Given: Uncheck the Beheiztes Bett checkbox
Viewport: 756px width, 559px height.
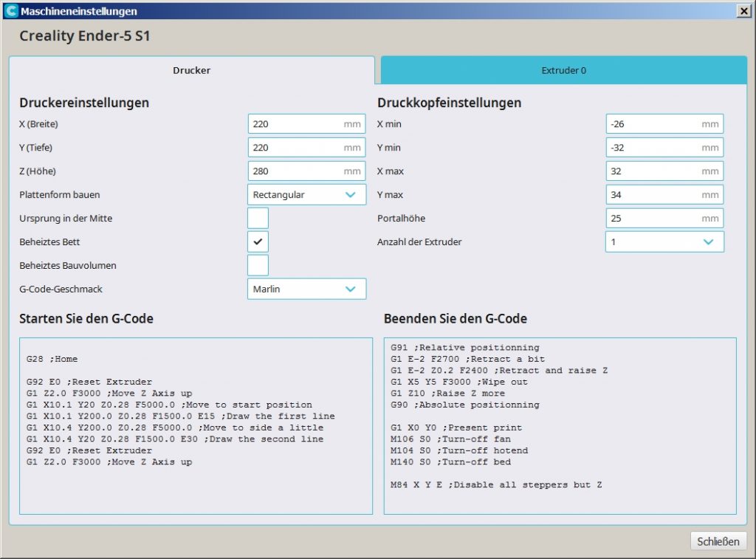Looking at the screenshot, I should [x=258, y=241].
